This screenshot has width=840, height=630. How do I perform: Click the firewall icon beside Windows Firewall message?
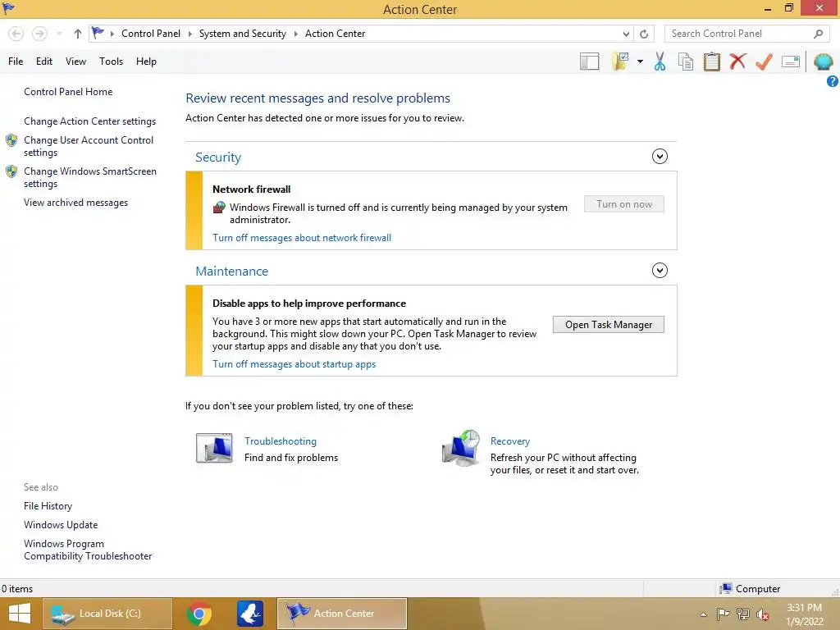click(x=219, y=208)
